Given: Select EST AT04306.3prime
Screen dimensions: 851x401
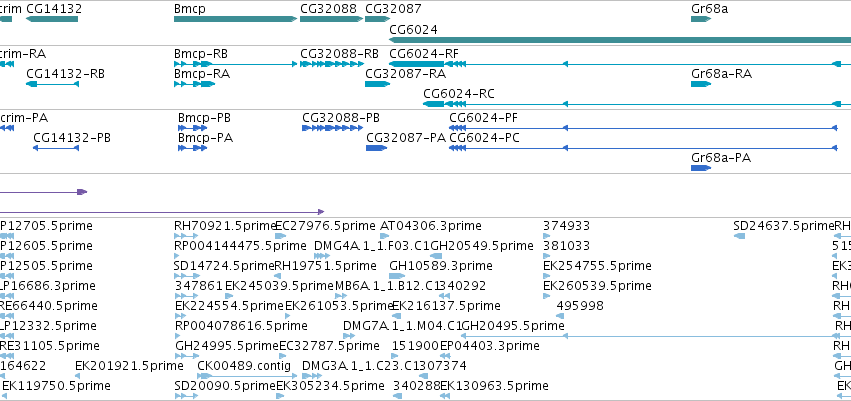Looking at the screenshot, I should tap(385, 236).
